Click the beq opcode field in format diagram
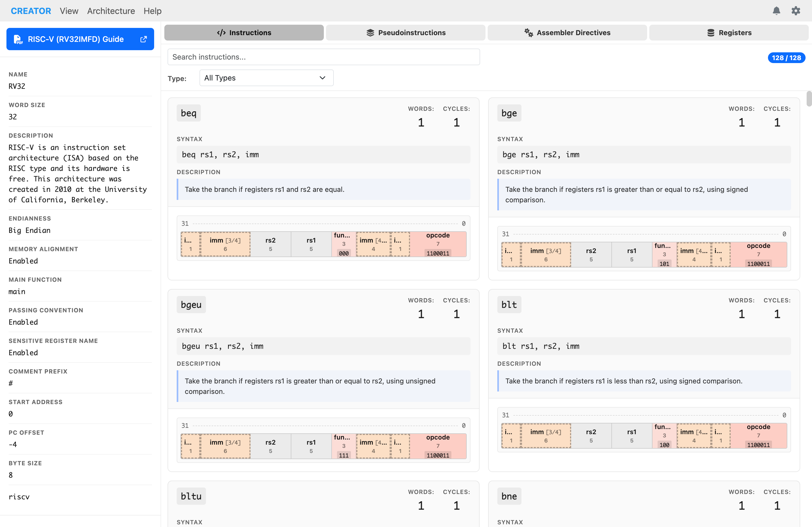 [438, 244]
